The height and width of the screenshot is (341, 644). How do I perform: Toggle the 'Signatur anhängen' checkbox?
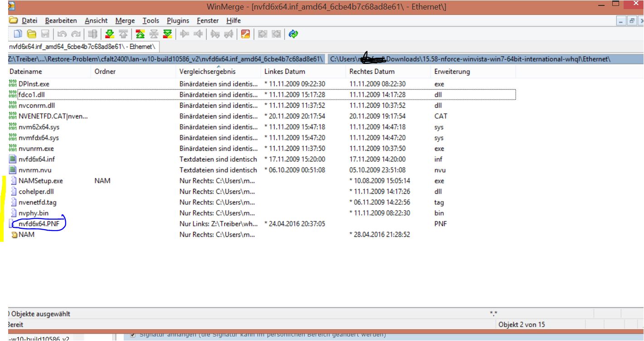tap(133, 335)
